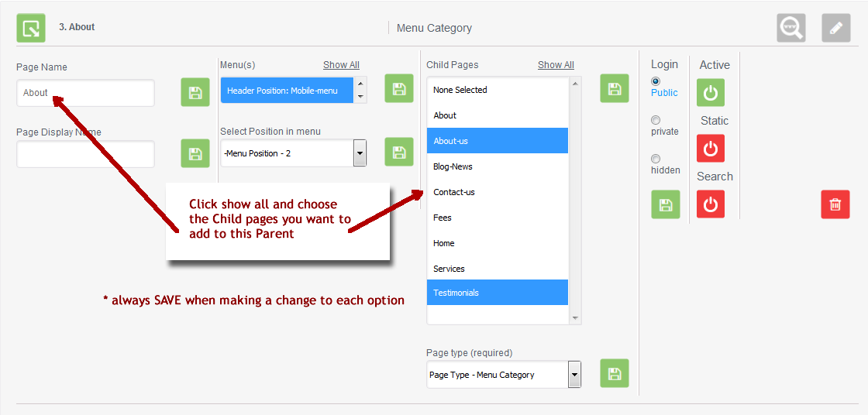Save the Page type setting

pyautogui.click(x=614, y=373)
